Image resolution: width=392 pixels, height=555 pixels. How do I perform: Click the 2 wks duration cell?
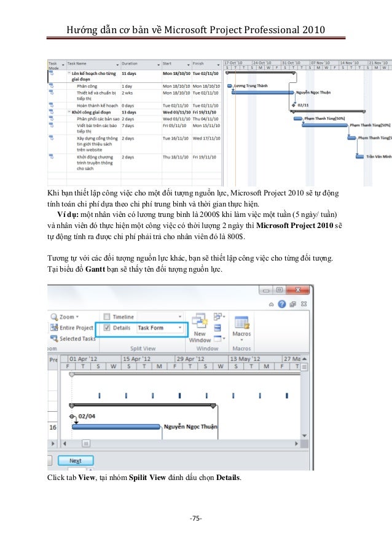[141, 95]
